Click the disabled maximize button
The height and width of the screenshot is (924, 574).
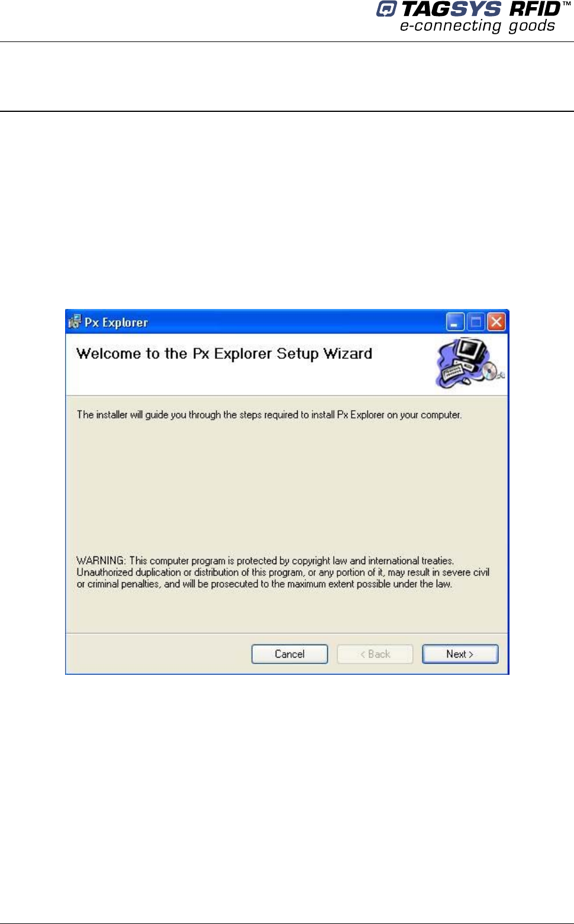click(475, 322)
